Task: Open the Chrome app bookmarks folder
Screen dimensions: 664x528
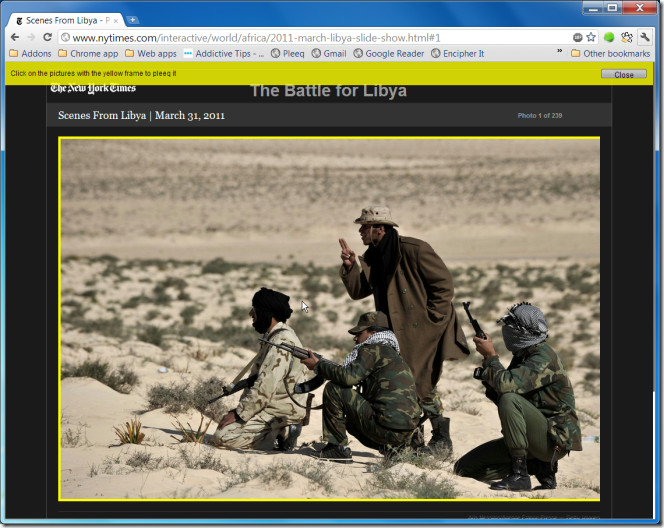Action: 88,53
